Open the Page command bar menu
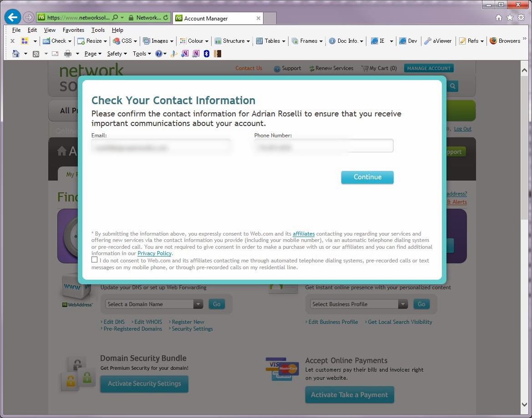Image resolution: width=532 pixels, height=418 pixels. [x=93, y=54]
